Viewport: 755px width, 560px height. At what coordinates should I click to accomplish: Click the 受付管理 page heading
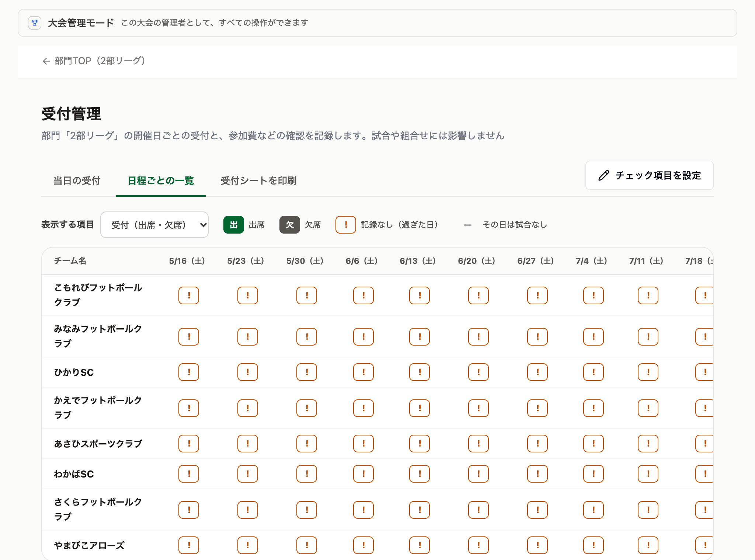tap(71, 114)
